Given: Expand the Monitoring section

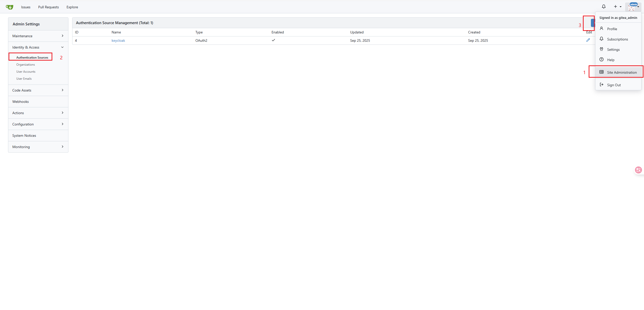Looking at the screenshot, I should [38, 147].
